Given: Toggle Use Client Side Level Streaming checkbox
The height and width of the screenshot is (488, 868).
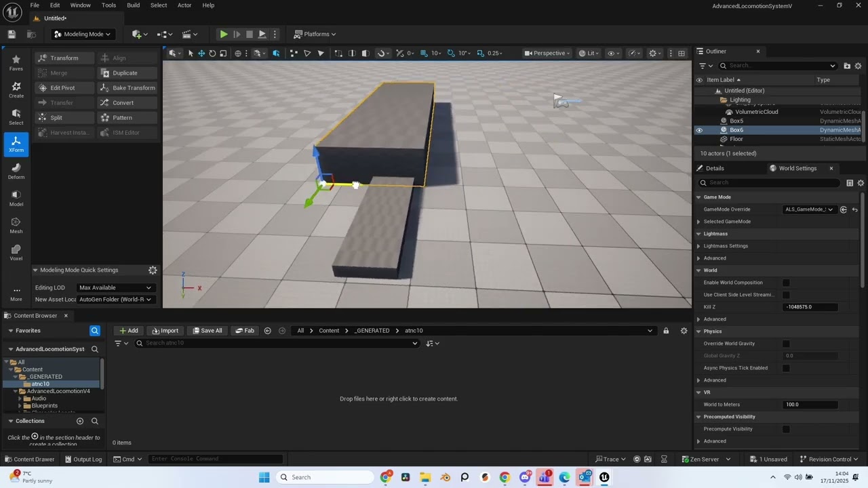Looking at the screenshot, I should tap(786, 295).
